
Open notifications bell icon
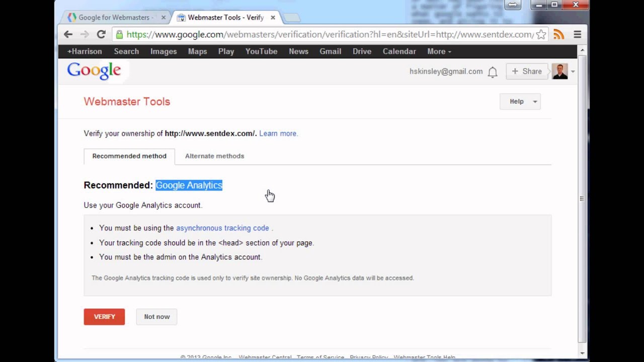[493, 72]
